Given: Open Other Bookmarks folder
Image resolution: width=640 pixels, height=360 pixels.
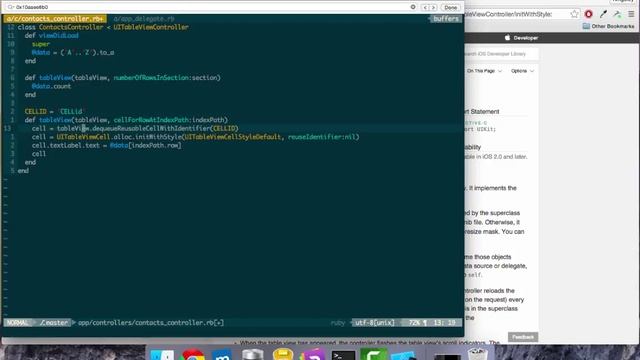Looking at the screenshot, I should [x=609, y=26].
